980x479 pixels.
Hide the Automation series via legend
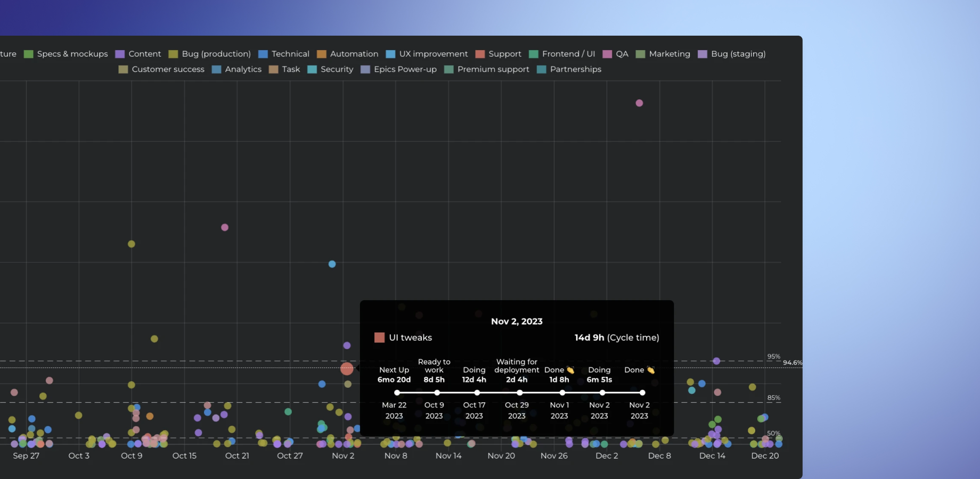348,54
